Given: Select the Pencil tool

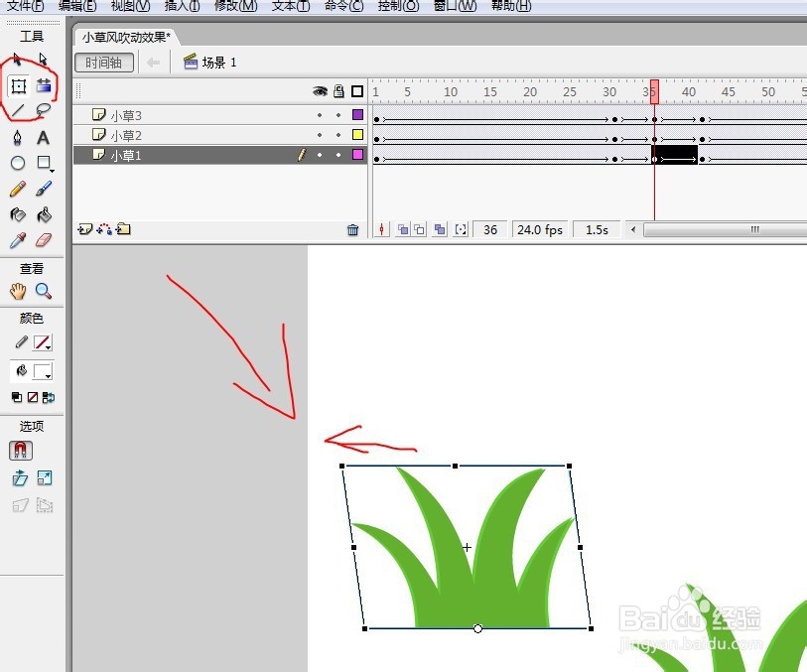Looking at the screenshot, I should pyautogui.click(x=18, y=189).
